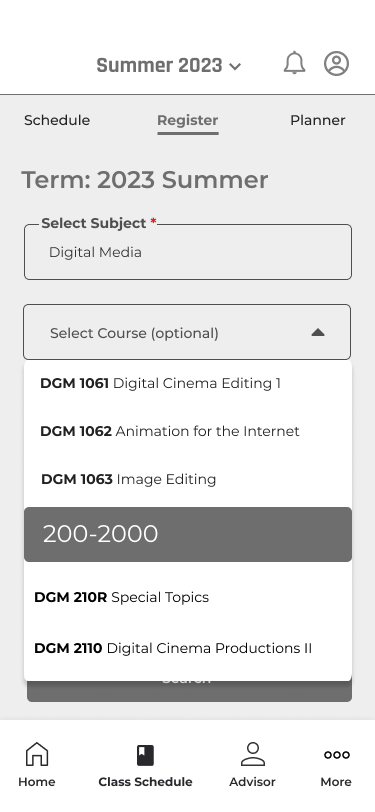The height and width of the screenshot is (812, 375).
Task: Open notifications bell icon
Action: tap(294, 63)
